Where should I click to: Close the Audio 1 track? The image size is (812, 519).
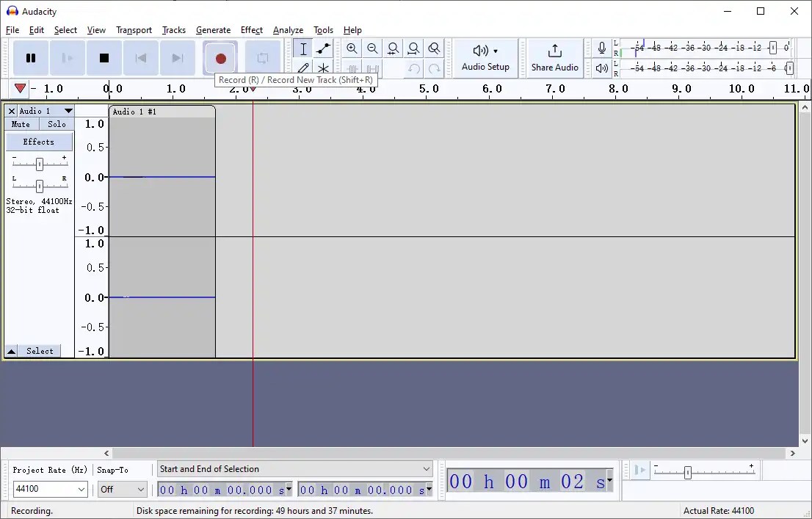pyautogui.click(x=12, y=111)
